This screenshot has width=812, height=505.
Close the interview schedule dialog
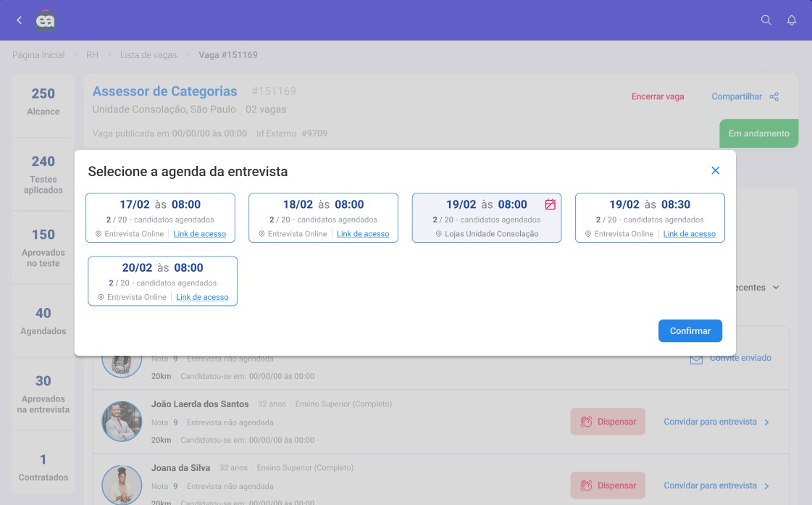point(715,170)
